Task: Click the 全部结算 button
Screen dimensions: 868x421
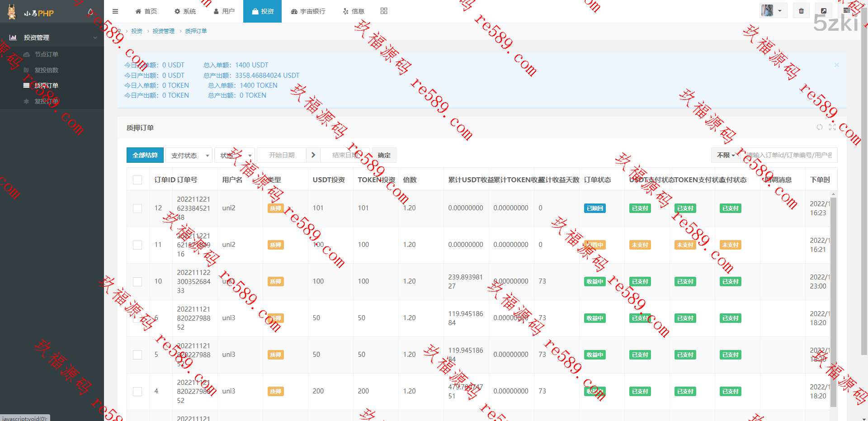Action: (x=145, y=155)
